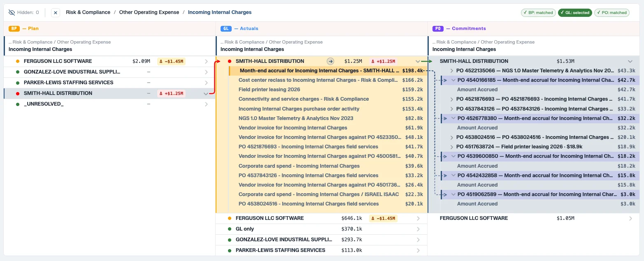Viewport: 644px width, 261px height.
Task: Expand the GL only row chevron
Action: click(x=418, y=229)
